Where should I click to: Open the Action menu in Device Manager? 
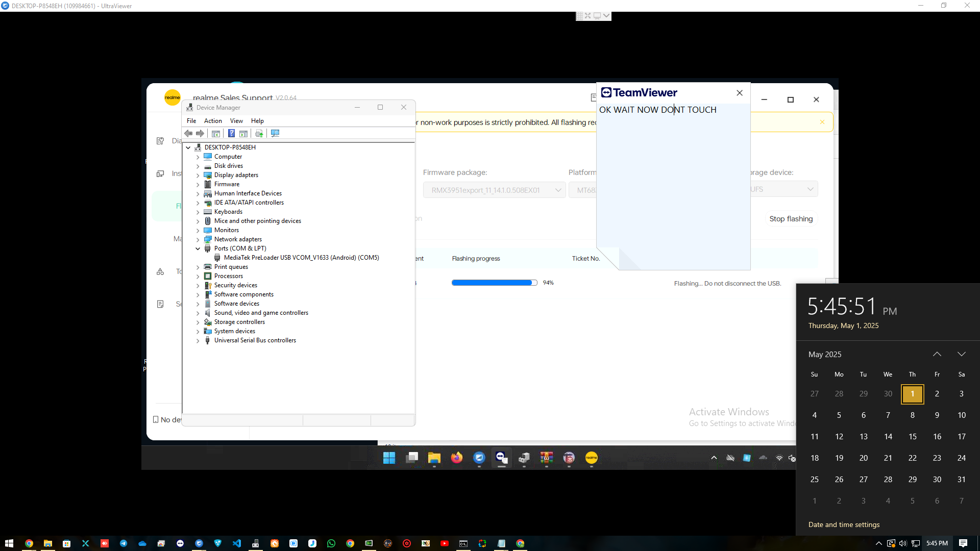(213, 121)
